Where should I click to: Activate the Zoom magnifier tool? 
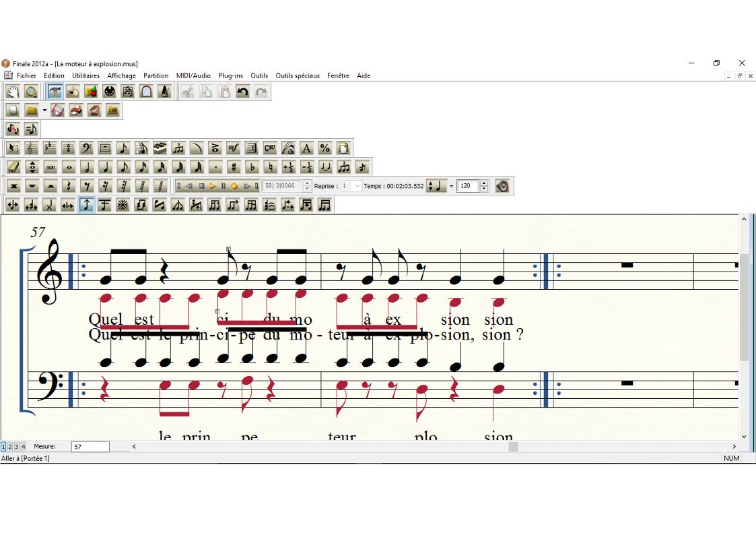coord(31,92)
